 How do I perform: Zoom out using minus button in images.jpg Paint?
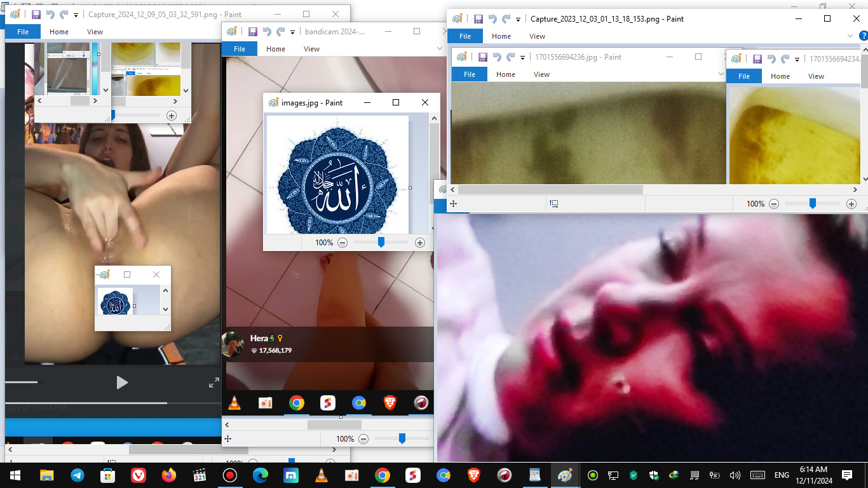tap(342, 243)
